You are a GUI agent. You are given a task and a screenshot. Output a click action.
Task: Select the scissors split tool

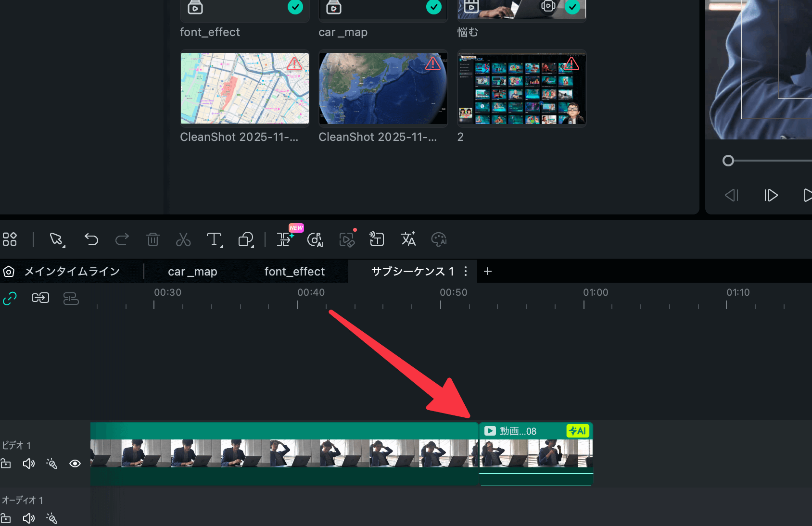[x=184, y=239]
